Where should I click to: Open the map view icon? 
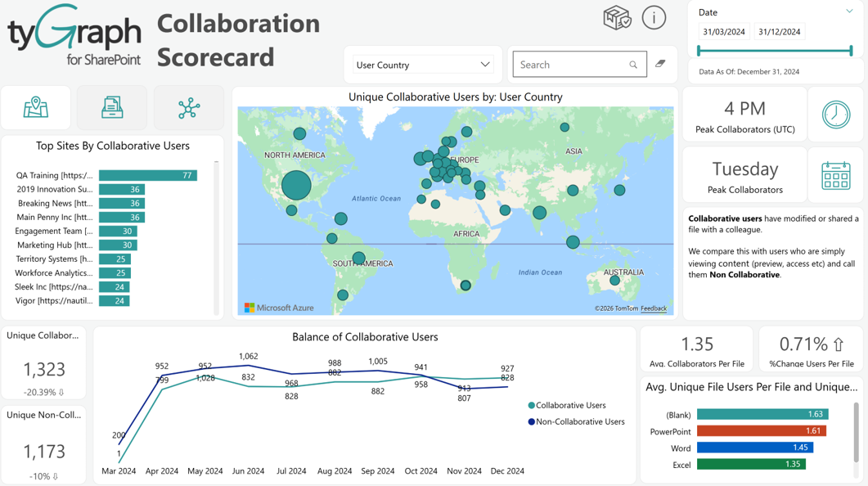[x=35, y=107]
